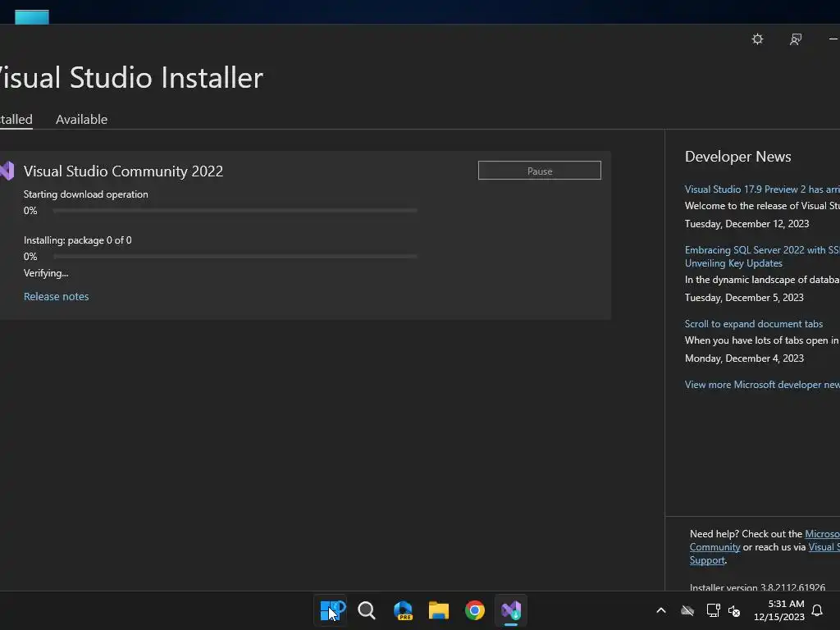Click the Installing: package 0 of 0 text
The width and height of the screenshot is (840, 630).
(78, 240)
